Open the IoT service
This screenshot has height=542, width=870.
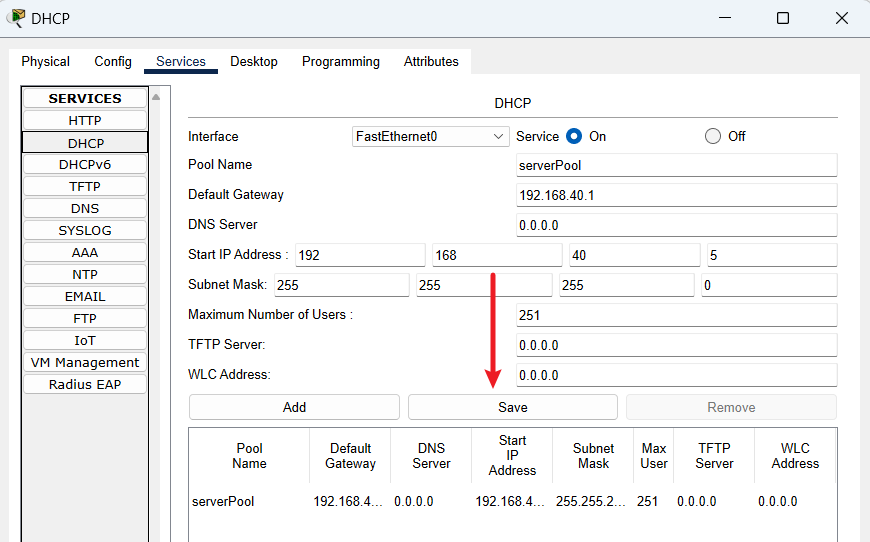coord(85,341)
